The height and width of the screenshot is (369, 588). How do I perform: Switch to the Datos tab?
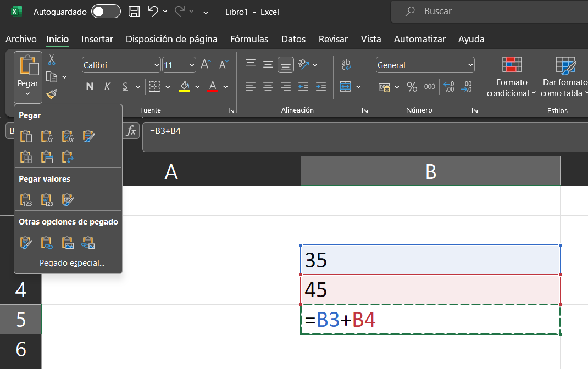293,39
